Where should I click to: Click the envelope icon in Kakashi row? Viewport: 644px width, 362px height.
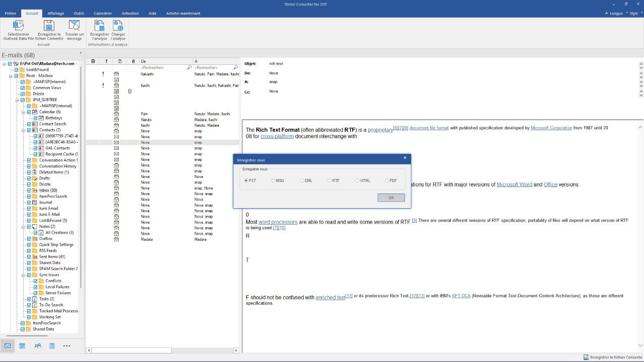tap(116, 74)
